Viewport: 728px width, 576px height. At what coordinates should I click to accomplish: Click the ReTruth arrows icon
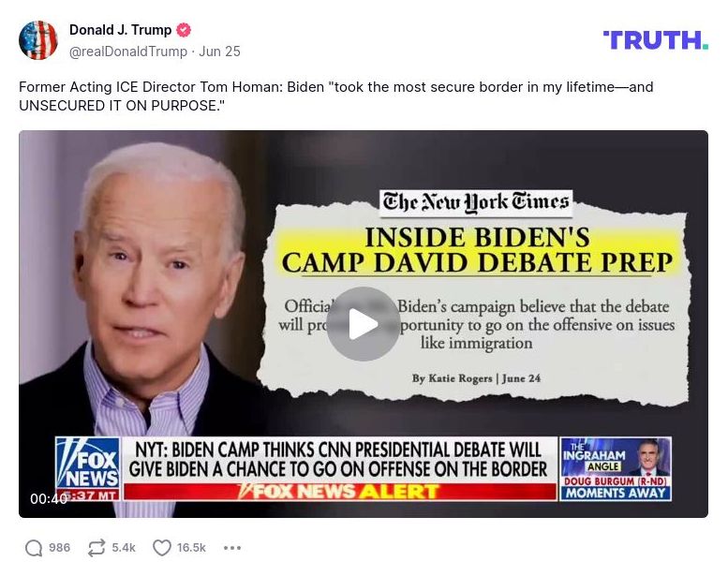click(x=97, y=548)
